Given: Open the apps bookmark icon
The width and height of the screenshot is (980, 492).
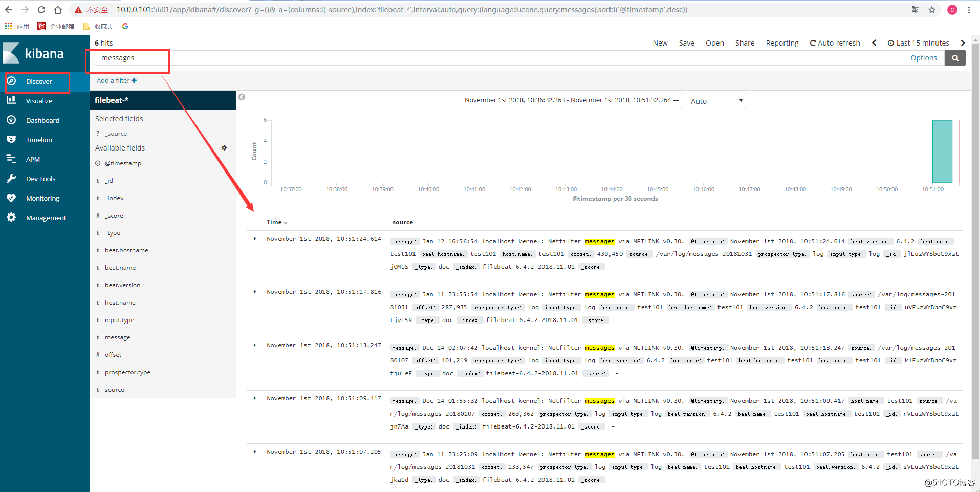Looking at the screenshot, I should pos(8,26).
